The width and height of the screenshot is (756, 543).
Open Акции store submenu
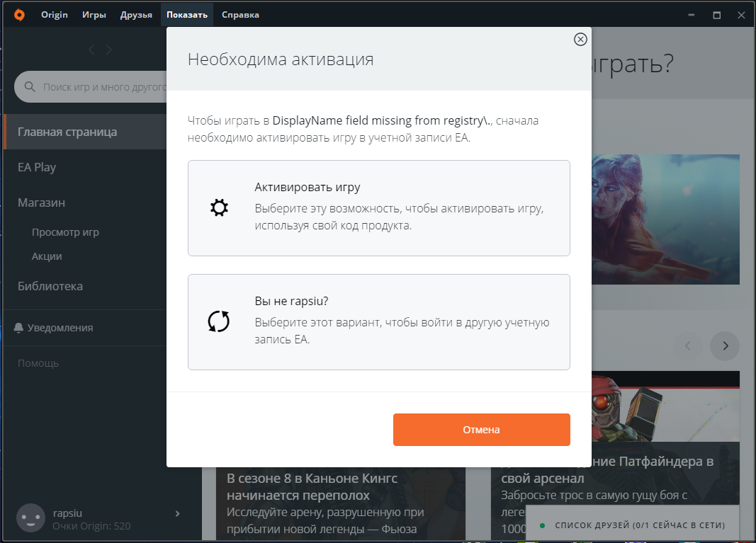click(47, 256)
